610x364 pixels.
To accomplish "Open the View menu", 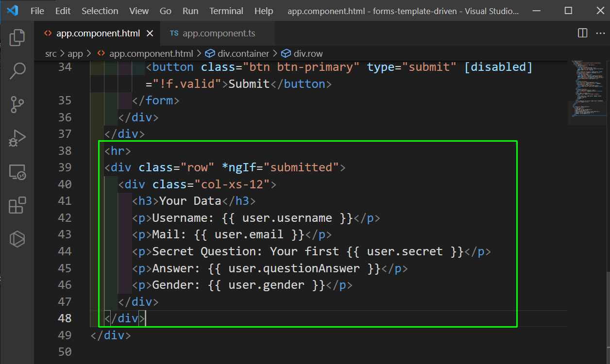I will pos(139,11).
